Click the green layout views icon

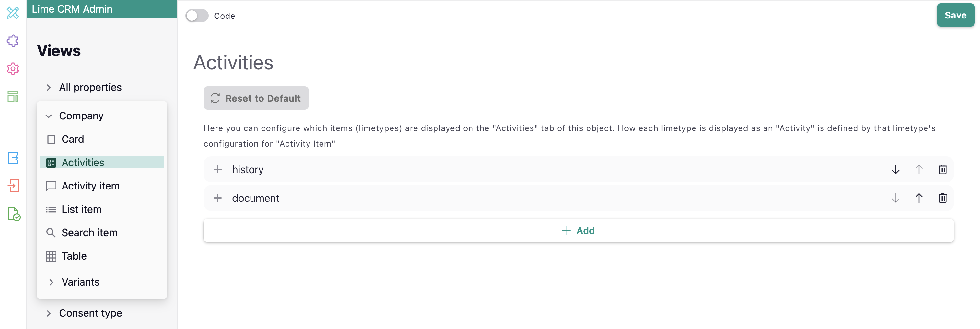coord(13,97)
